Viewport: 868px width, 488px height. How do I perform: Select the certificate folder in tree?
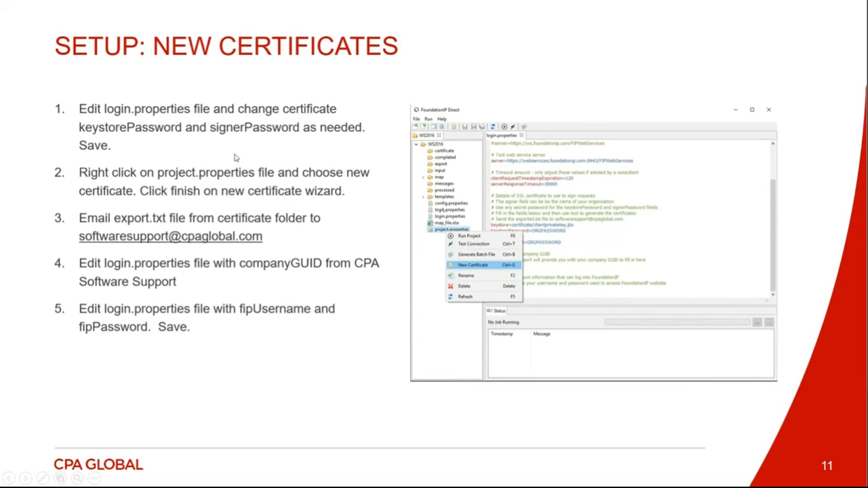coord(441,151)
